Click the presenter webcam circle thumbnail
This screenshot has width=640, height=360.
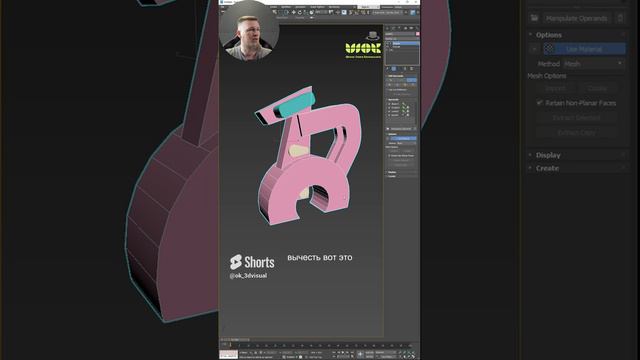point(249,32)
